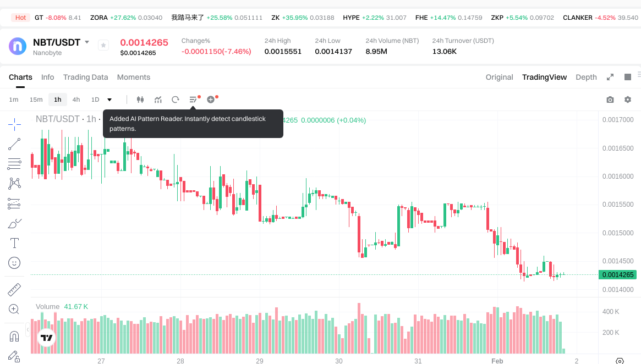Click ZORA in the hot ticker
This screenshot has width=641, height=364.
[99, 18]
